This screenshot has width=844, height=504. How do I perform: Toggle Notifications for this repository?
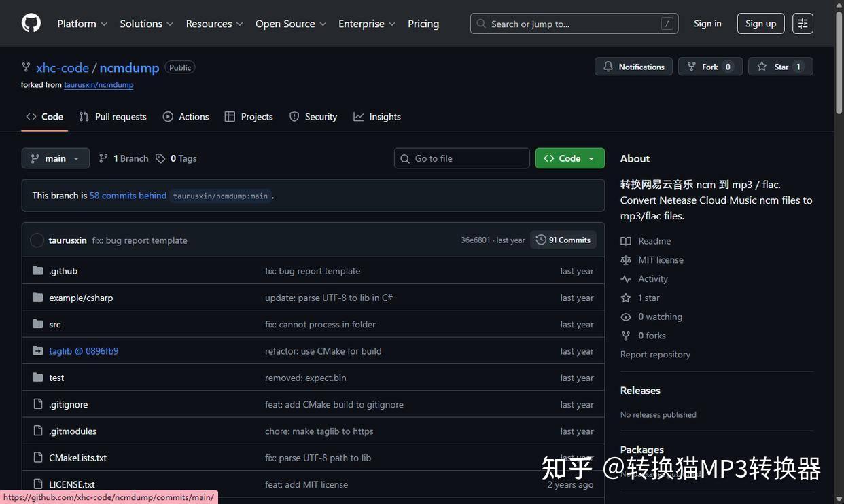point(633,66)
